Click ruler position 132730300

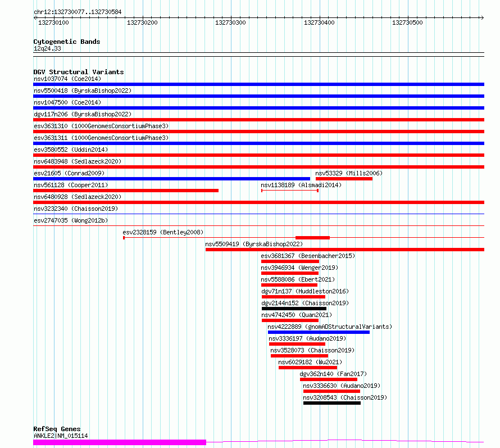pyautogui.click(x=230, y=22)
